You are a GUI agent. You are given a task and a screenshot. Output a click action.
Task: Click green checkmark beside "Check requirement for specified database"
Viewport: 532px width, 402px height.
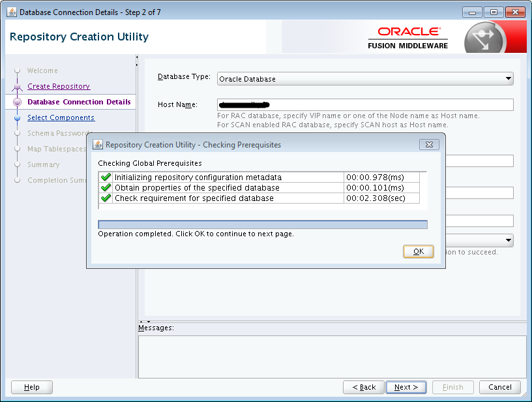[106, 198]
